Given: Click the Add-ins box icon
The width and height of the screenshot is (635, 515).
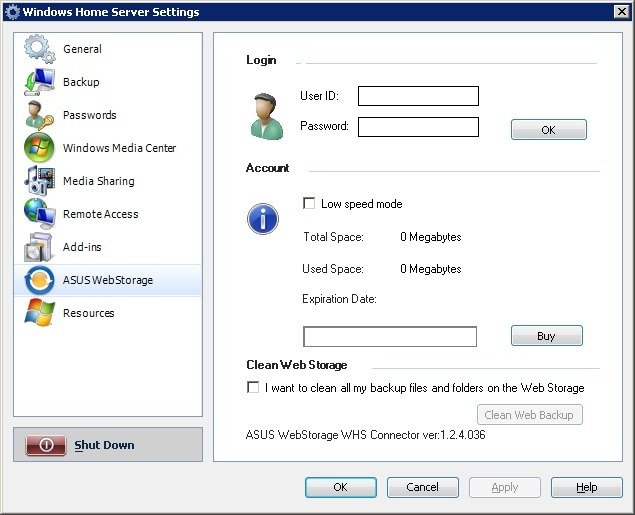Looking at the screenshot, I should pos(39,247).
